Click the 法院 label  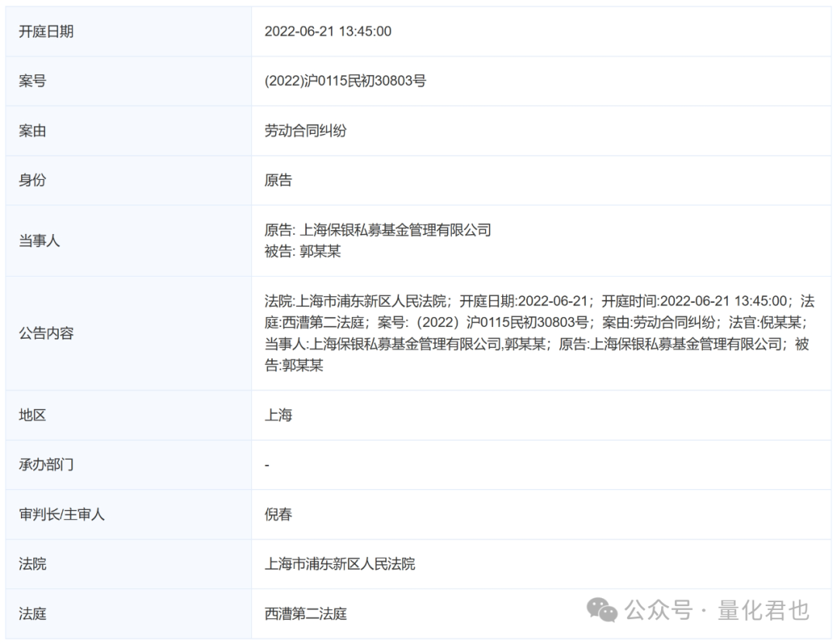pyautogui.click(x=33, y=564)
